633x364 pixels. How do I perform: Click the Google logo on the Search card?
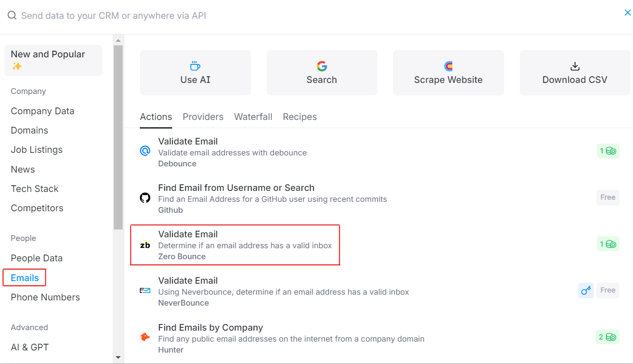pyautogui.click(x=322, y=66)
